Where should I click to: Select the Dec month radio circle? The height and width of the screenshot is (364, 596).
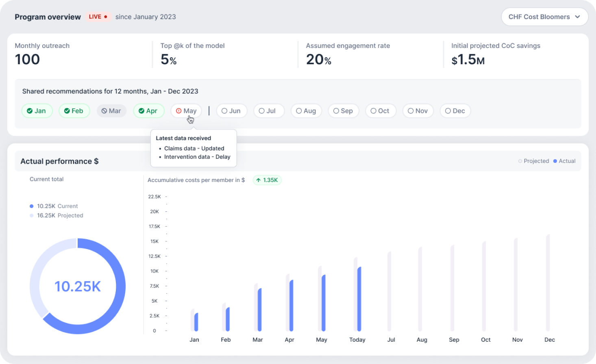tap(448, 110)
